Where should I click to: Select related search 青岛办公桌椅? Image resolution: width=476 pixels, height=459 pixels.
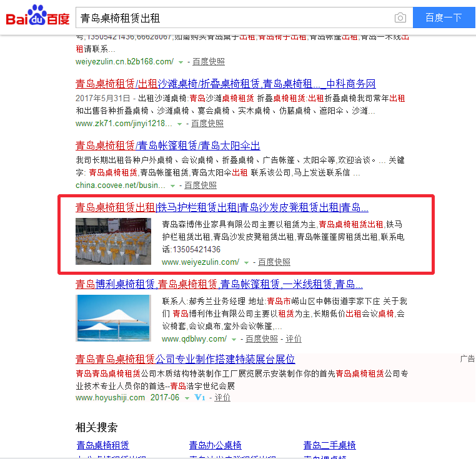[215, 445]
